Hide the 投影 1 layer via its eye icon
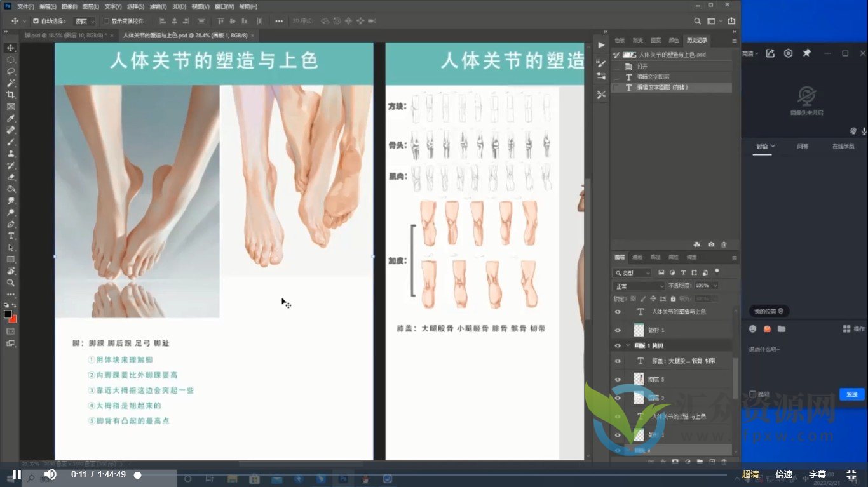The width and height of the screenshot is (868, 487). pos(617,330)
